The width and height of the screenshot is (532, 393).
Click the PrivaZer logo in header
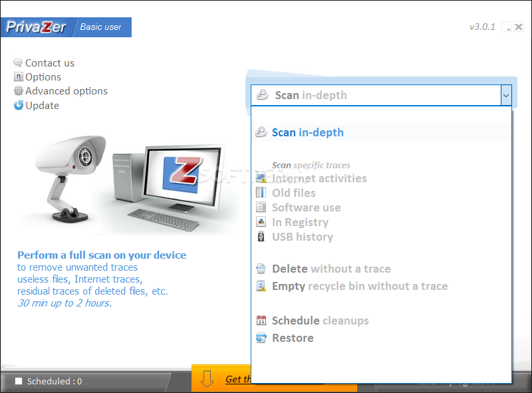[x=36, y=27]
